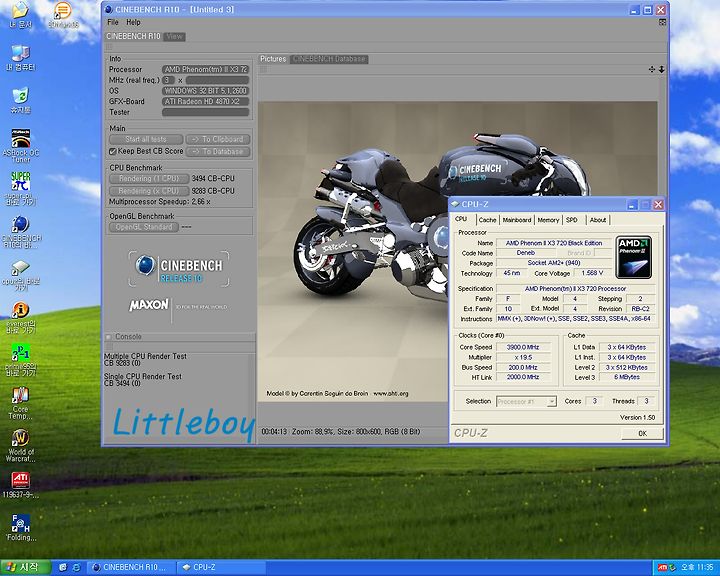Click the document restore icon right of menu bar
This screenshot has width=720, height=576.
(x=662, y=22)
